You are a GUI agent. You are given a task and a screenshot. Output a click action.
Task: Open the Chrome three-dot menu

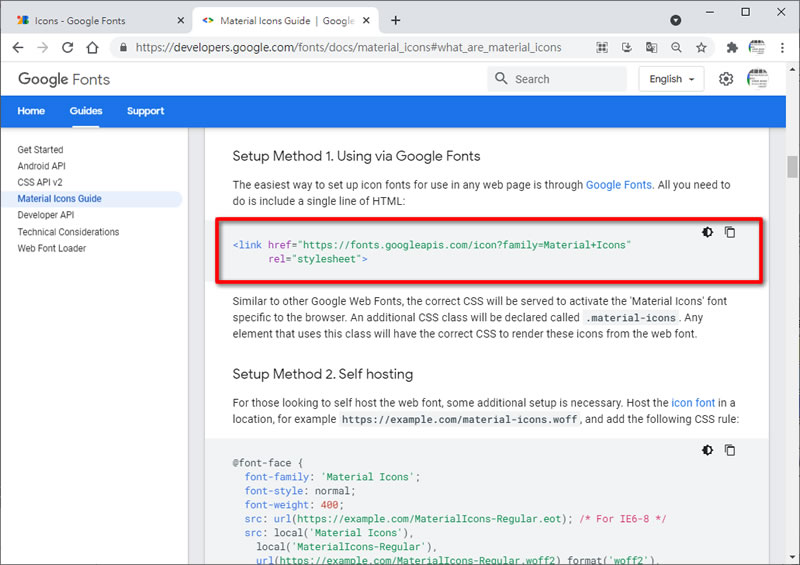click(782, 47)
